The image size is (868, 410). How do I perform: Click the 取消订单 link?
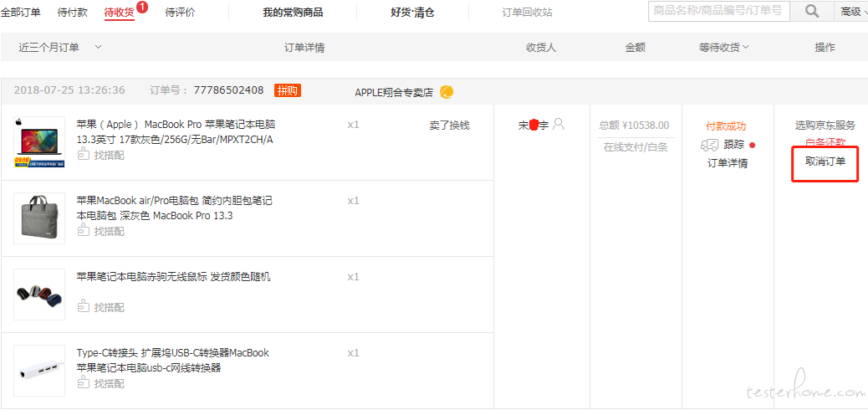point(825,161)
